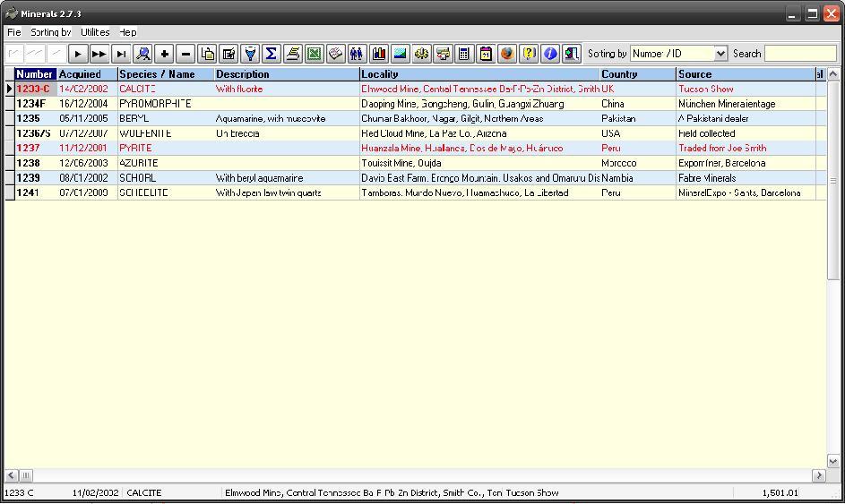This screenshot has width=845, height=504.
Task: Open the Utilites menu
Action: point(95,32)
